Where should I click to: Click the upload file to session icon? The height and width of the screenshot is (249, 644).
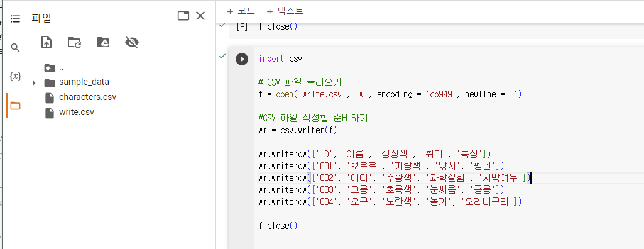[46, 42]
